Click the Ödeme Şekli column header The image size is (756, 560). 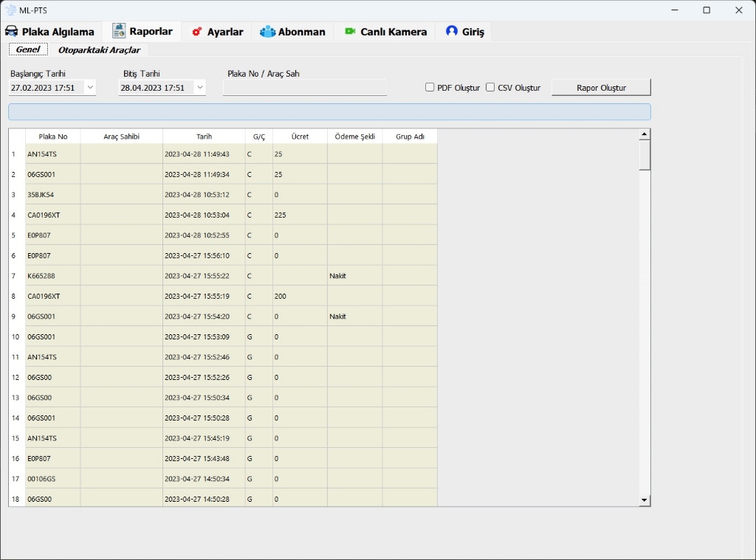point(355,136)
